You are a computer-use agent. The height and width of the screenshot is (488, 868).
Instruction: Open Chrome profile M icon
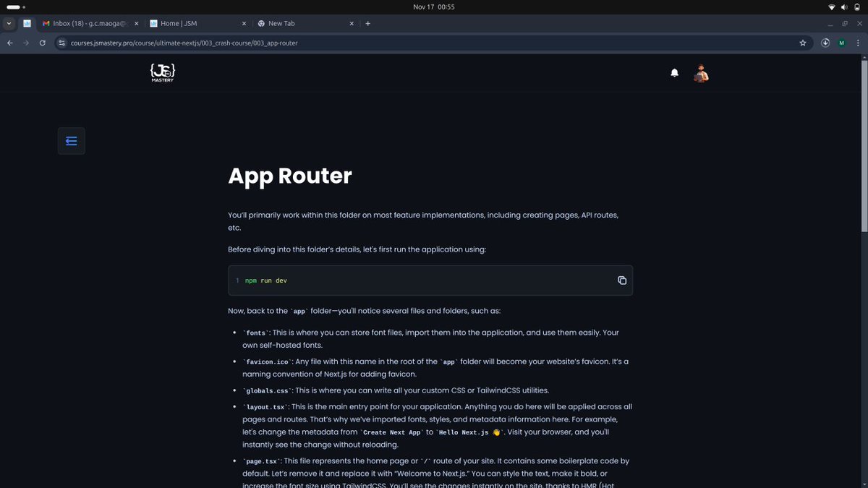(x=841, y=43)
